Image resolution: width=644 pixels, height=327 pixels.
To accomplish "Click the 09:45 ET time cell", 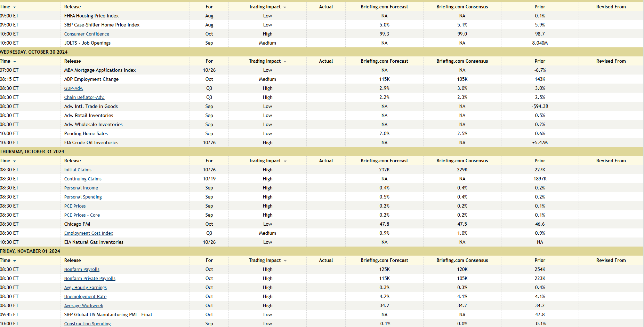I will click(9, 314).
